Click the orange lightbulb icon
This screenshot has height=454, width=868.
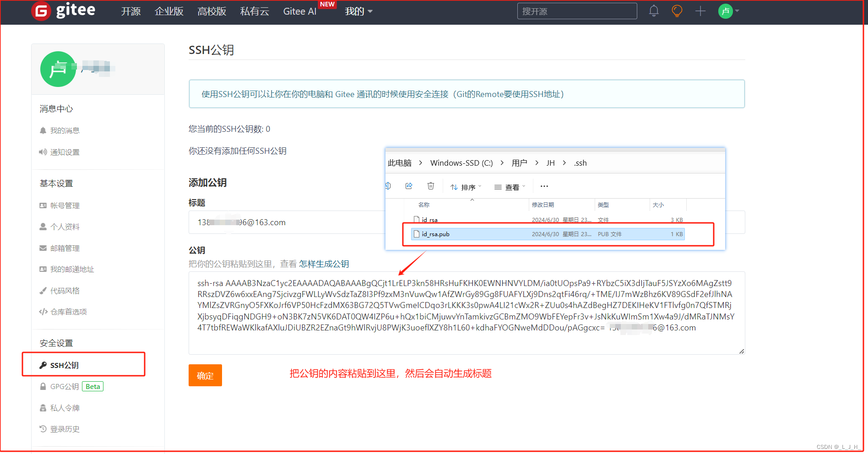click(677, 11)
